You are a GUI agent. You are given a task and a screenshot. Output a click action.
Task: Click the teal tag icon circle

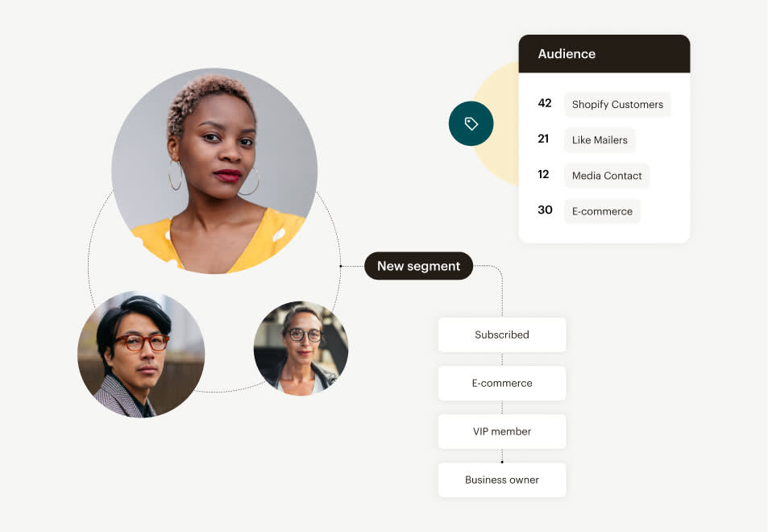pyautogui.click(x=471, y=123)
